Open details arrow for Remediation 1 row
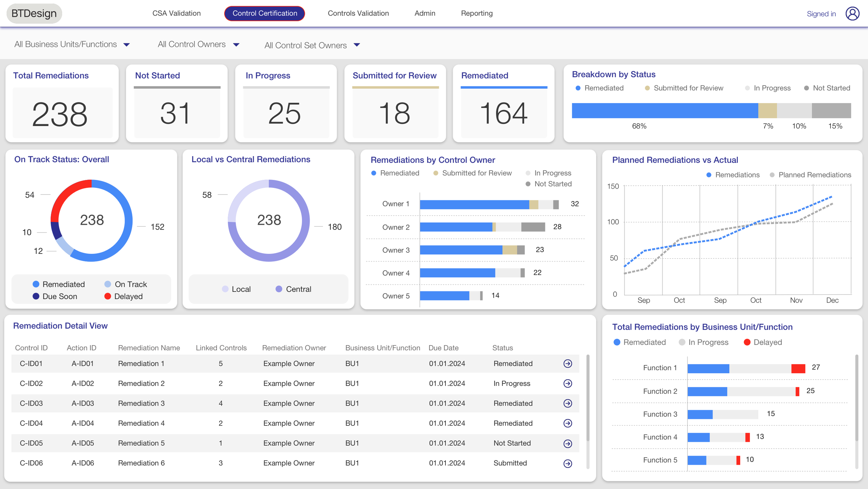This screenshot has width=868, height=489. click(568, 364)
